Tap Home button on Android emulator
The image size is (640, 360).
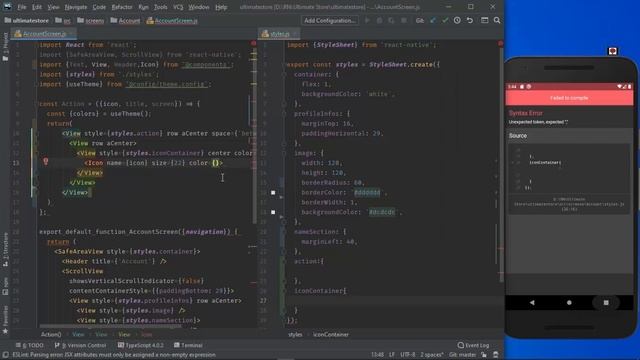(x=569, y=303)
